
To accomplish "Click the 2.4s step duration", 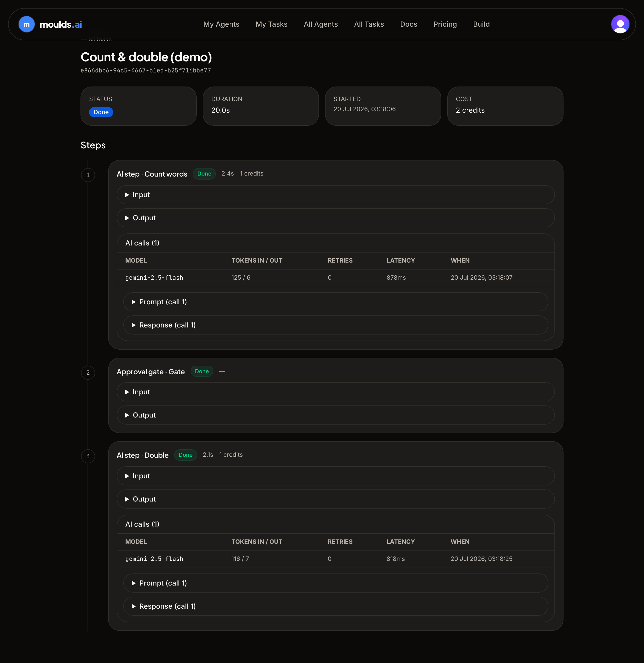I will tap(227, 174).
